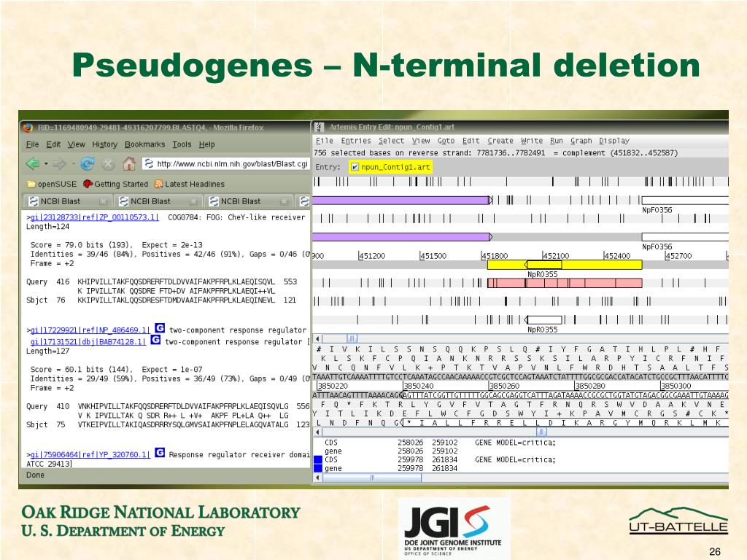This screenshot has width=747, height=560.
Task: Open Latest Headlines feed bookmark
Action: point(189,184)
